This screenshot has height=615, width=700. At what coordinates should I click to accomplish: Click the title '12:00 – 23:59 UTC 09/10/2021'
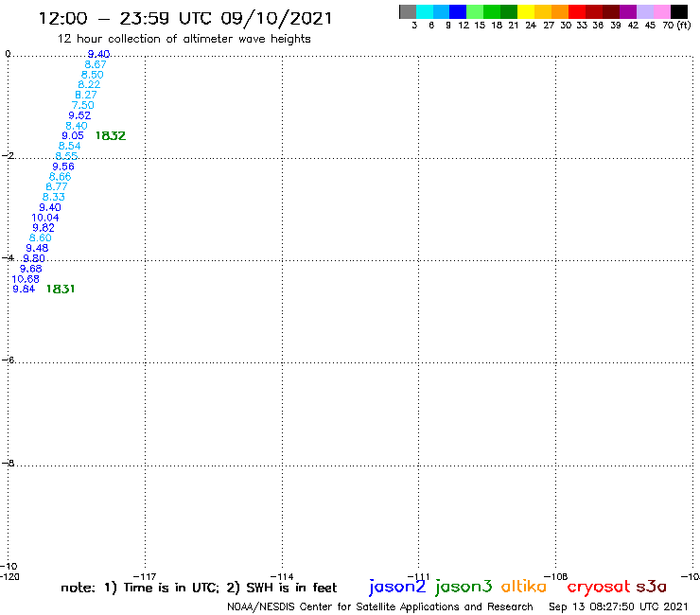(x=185, y=19)
